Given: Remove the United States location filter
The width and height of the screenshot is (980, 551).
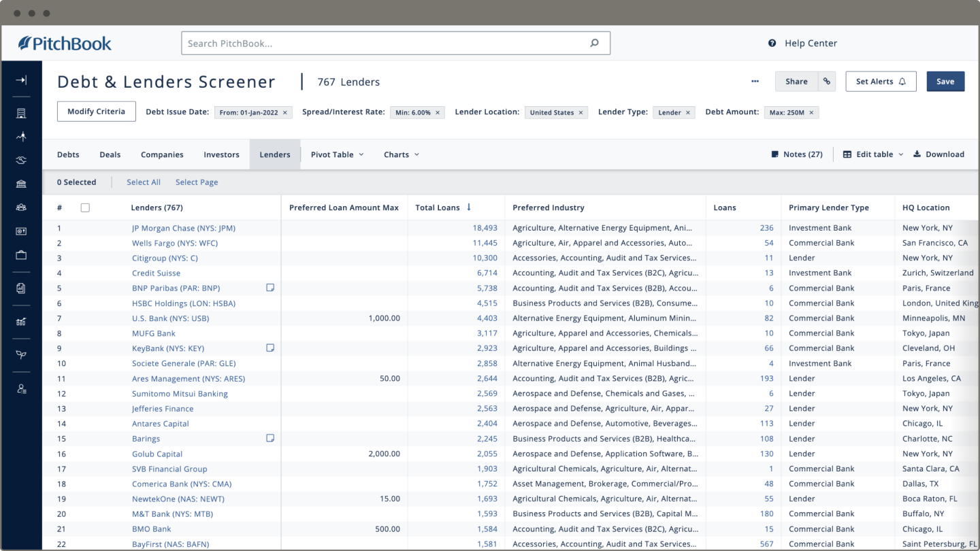Looking at the screenshot, I should pyautogui.click(x=581, y=113).
